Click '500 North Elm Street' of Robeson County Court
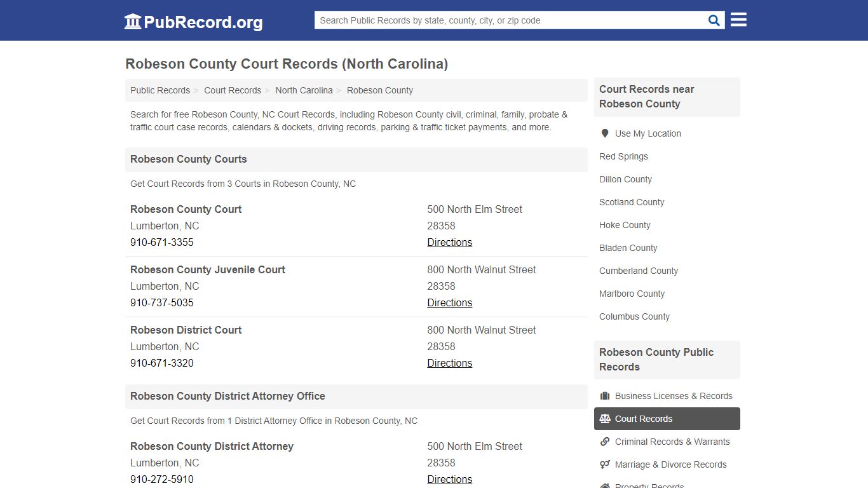Viewport: 868px width, 488px height. [475, 209]
